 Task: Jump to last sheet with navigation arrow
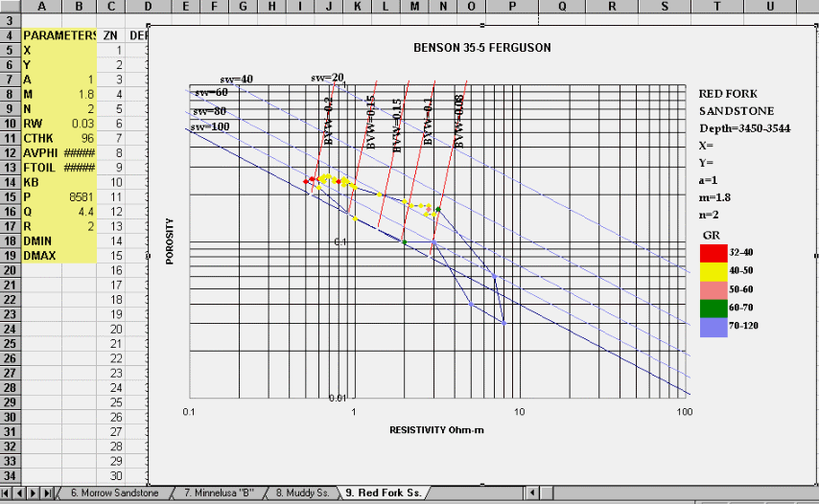coord(48,493)
